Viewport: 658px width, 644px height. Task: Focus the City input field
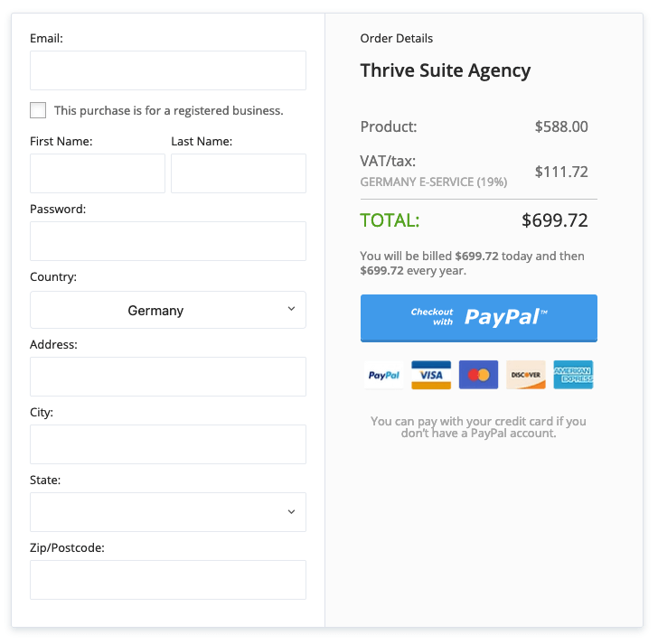coord(167,444)
